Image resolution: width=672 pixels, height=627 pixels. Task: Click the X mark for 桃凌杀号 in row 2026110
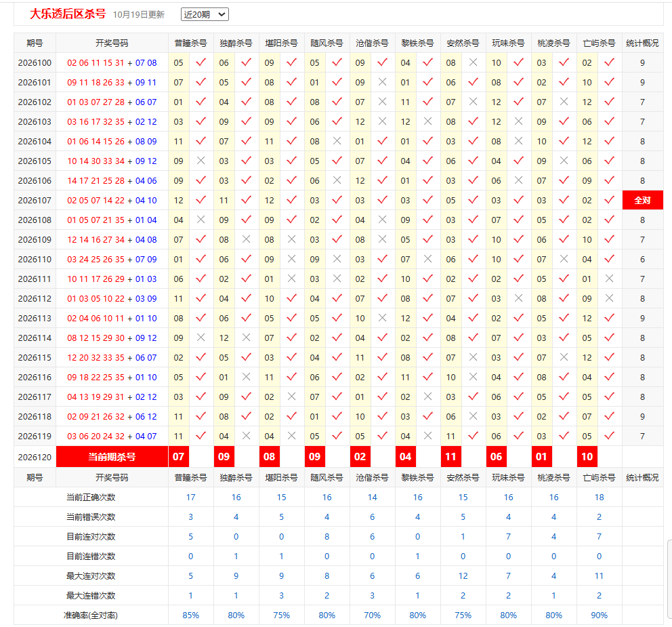564,259
